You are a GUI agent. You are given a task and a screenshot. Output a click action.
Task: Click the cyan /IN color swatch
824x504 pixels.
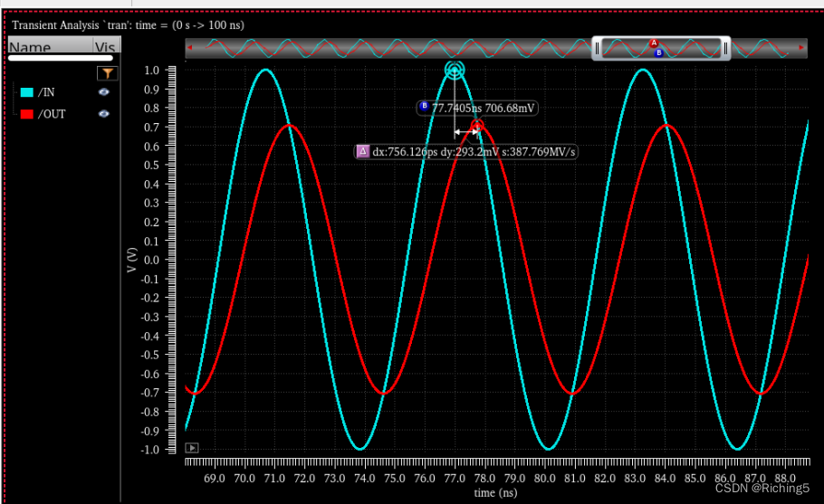[27, 92]
